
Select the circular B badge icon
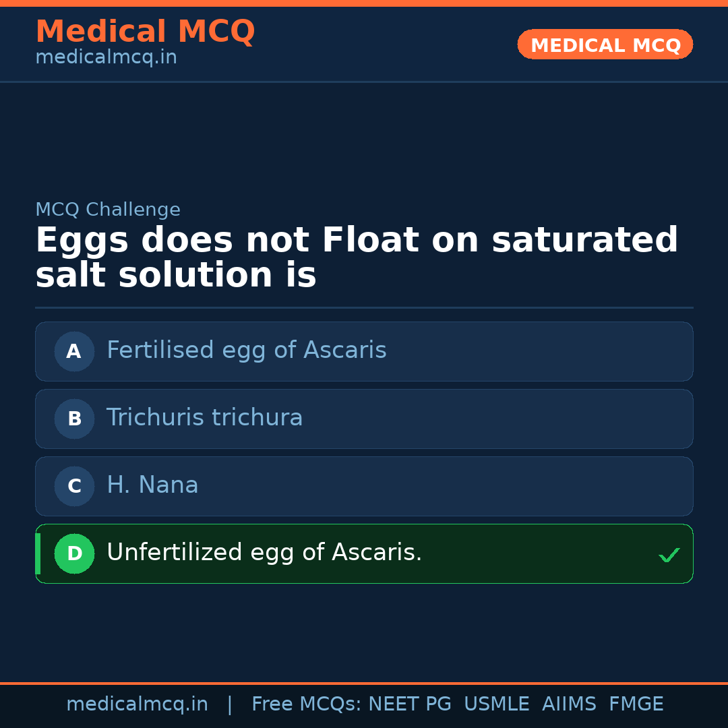[74, 419]
